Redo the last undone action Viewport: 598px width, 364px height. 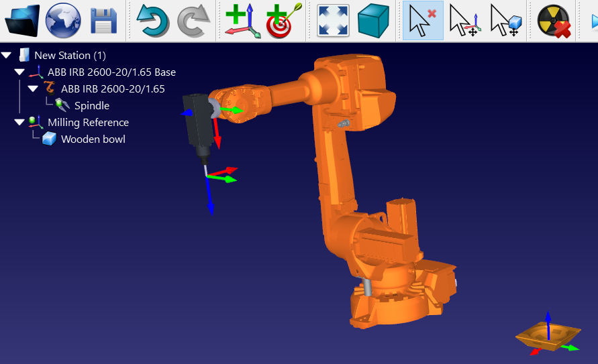(194, 21)
